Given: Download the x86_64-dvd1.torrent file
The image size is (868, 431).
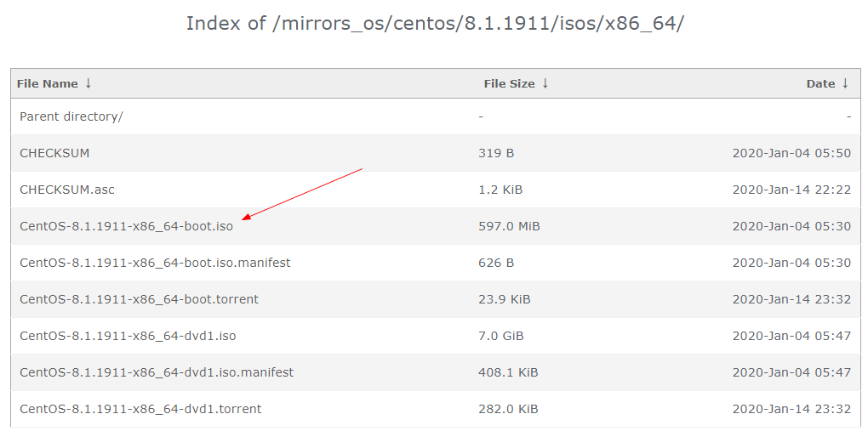Looking at the screenshot, I should tap(140, 409).
